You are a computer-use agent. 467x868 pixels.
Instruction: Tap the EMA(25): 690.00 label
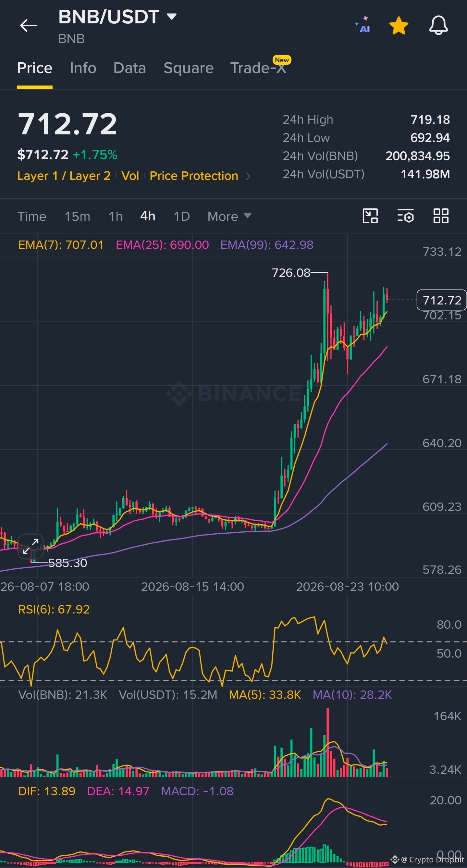tap(162, 245)
